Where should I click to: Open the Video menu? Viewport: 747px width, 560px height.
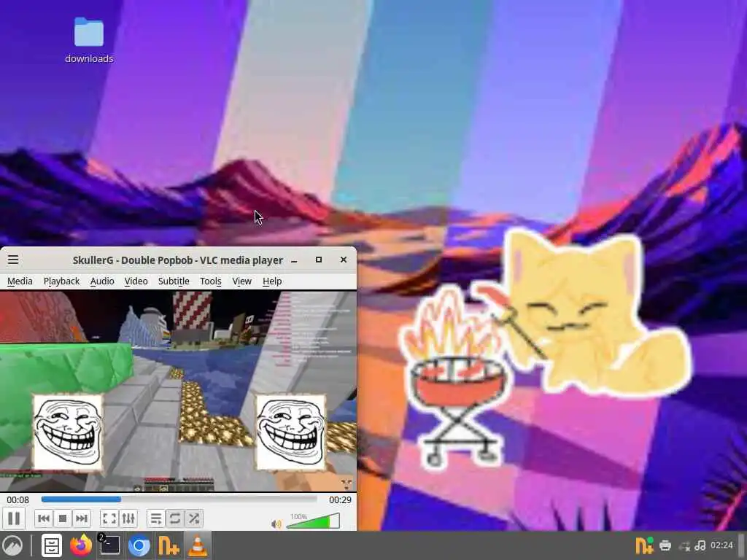coord(136,281)
